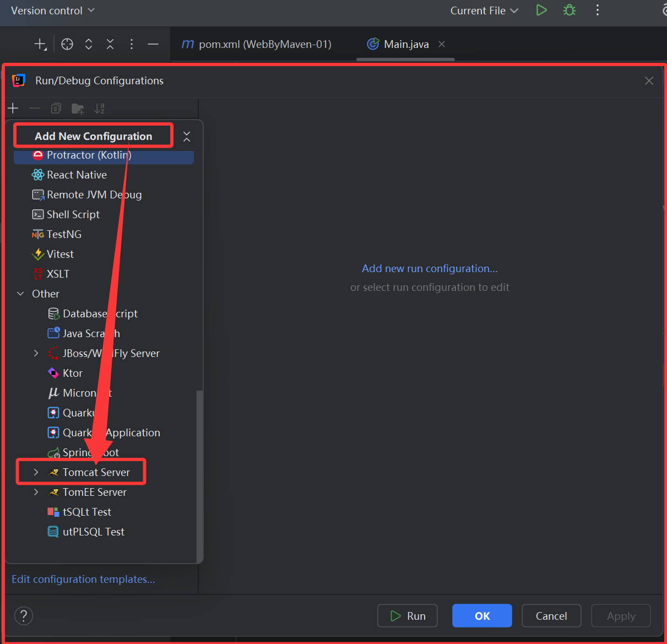Open the Current File run configuration dropdown
Screen dimensions: 667x644
click(484, 10)
